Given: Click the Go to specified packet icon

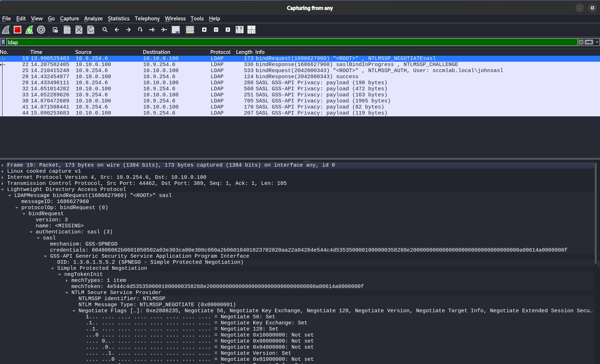Looking at the screenshot, I should [x=140, y=30].
